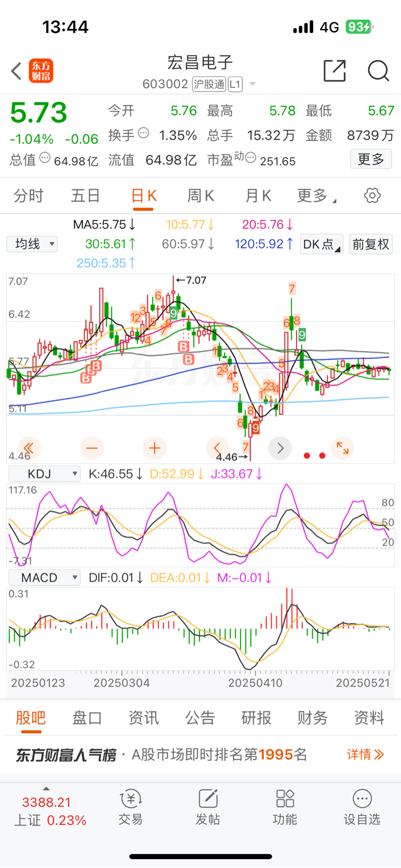401x868 pixels.
Task: Tap the 市盈 251.65 value
Action: (278, 161)
